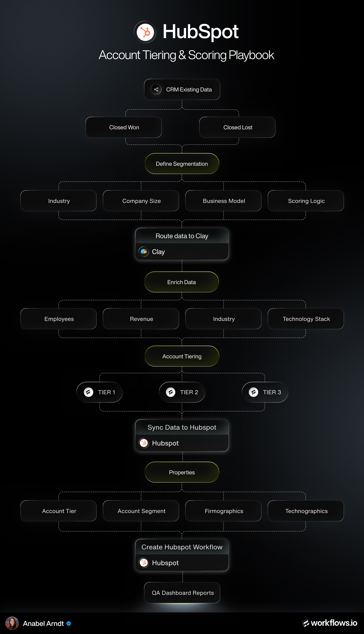Click the Clay app icon

click(x=144, y=252)
